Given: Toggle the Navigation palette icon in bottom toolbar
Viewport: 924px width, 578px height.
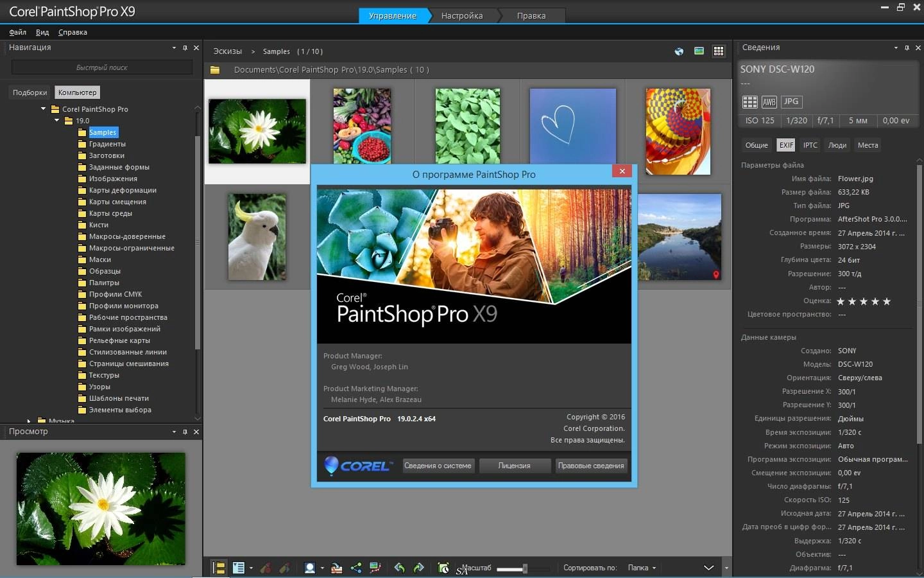Looking at the screenshot, I should (x=219, y=568).
